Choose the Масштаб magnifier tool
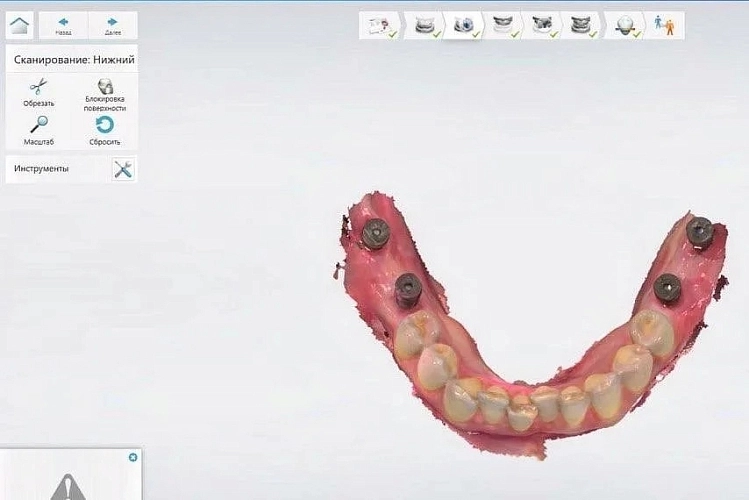 pyautogui.click(x=39, y=129)
